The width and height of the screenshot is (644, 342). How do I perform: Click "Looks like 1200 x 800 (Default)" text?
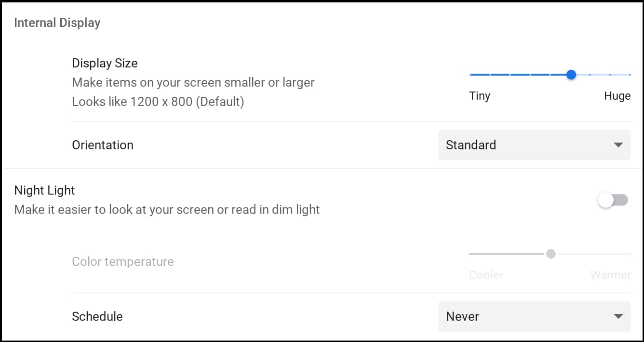pos(158,102)
